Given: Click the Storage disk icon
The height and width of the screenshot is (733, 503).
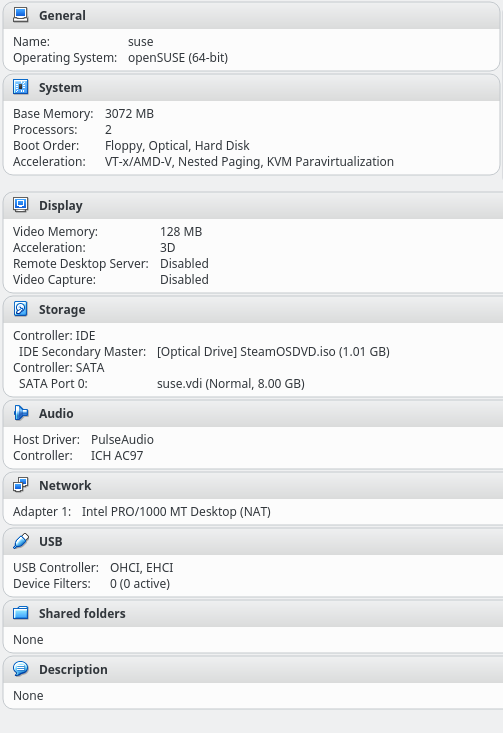Looking at the screenshot, I should point(21,309).
